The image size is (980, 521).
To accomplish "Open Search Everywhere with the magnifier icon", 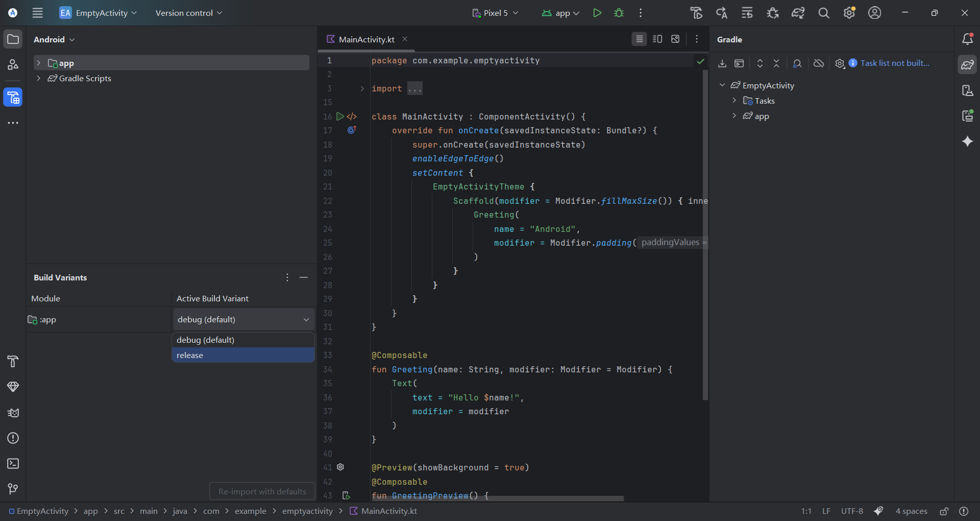I will (824, 13).
